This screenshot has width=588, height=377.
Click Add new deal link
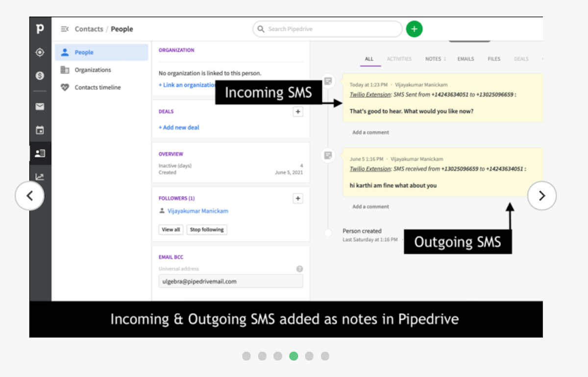point(179,127)
